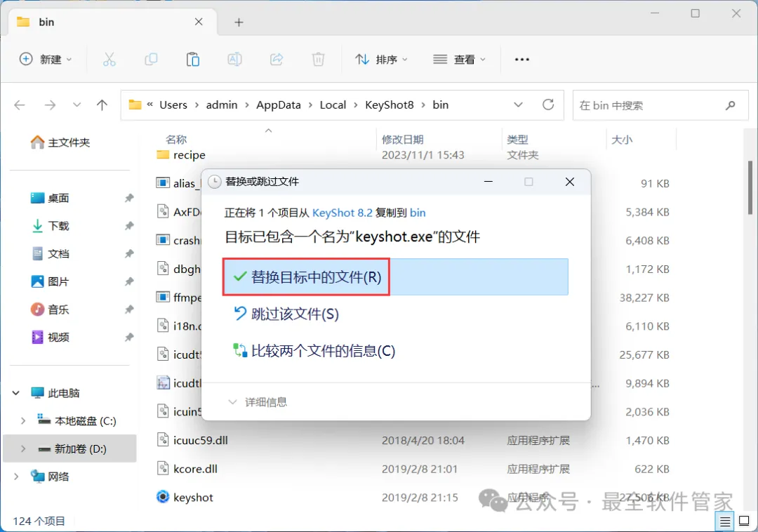Unpin Desktop using its pin icon
The width and height of the screenshot is (758, 532).
click(129, 198)
